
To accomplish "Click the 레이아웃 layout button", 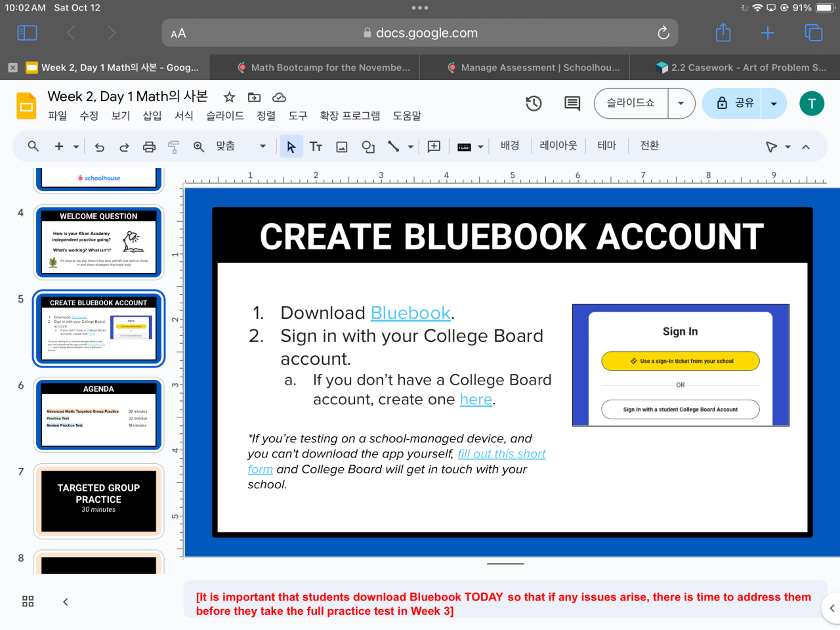I will coord(558,146).
